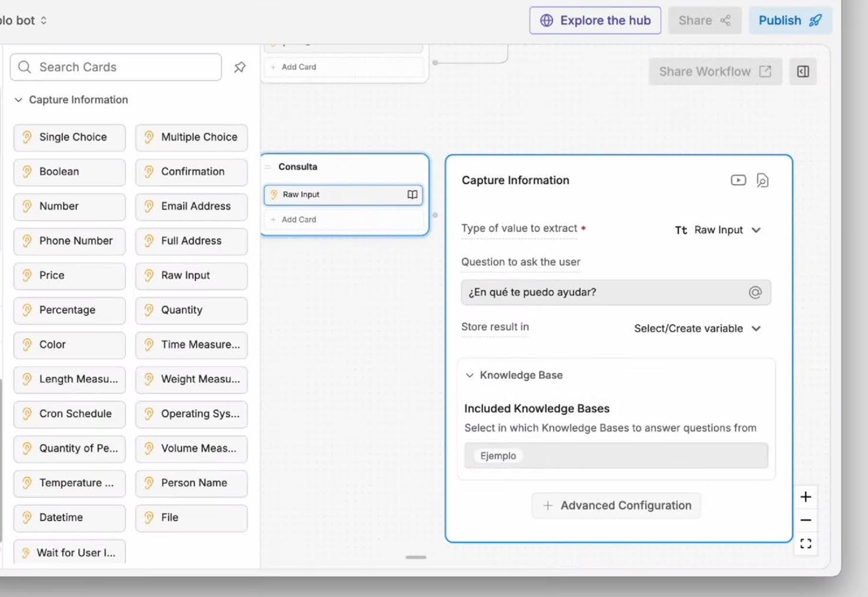This screenshot has height=597, width=868.
Task: Select the Multiple Choice card
Action: tap(191, 138)
